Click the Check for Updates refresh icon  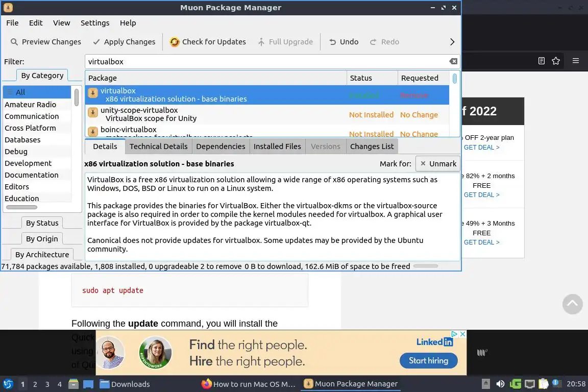(x=175, y=42)
